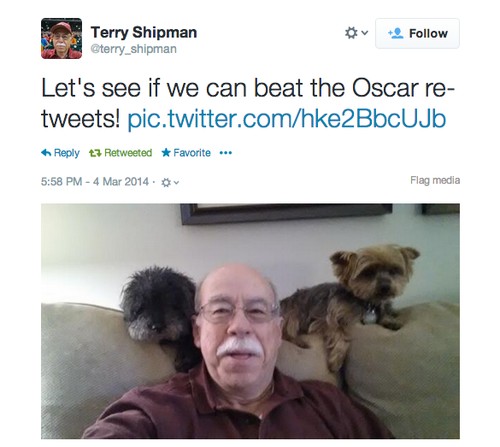500x447 pixels.
Task: Click the Favorite star icon
Action: coord(166,153)
